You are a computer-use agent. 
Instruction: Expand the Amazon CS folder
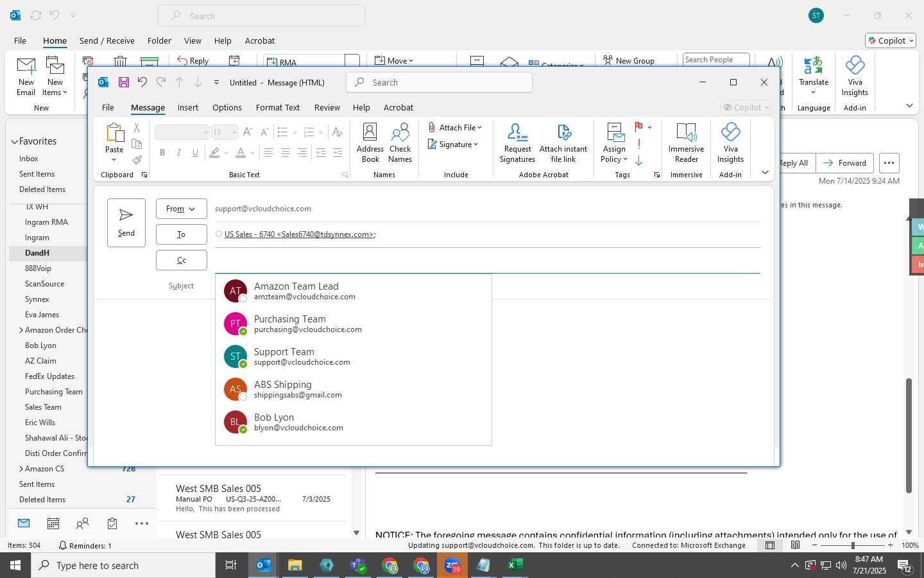tap(21, 469)
